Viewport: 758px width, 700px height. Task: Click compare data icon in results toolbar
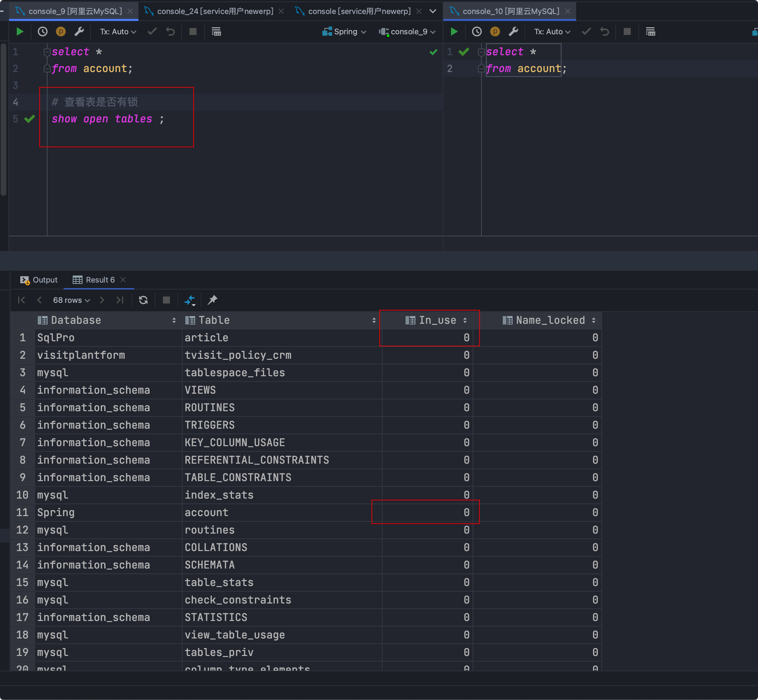(x=189, y=300)
